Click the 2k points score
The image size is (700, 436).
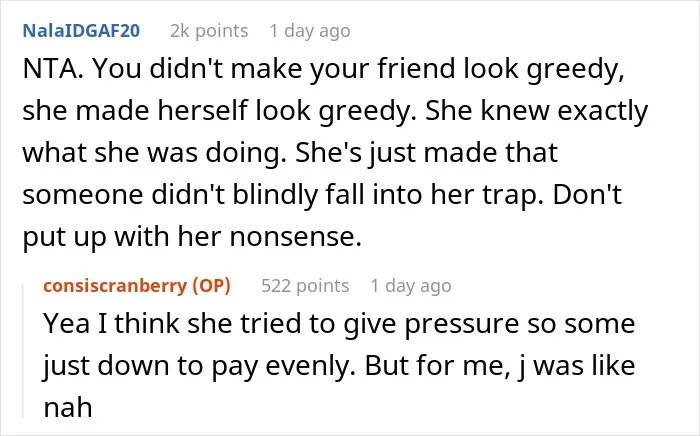coord(209,31)
